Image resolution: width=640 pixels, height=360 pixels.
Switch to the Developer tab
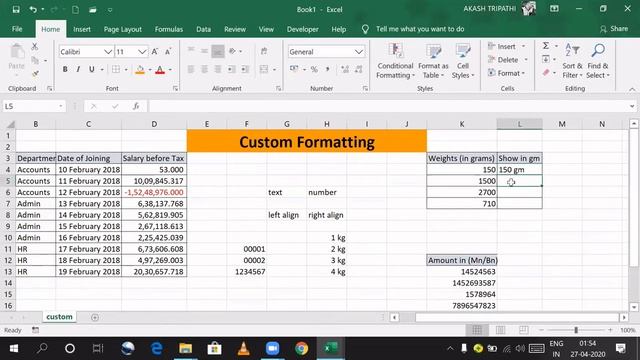click(x=302, y=29)
